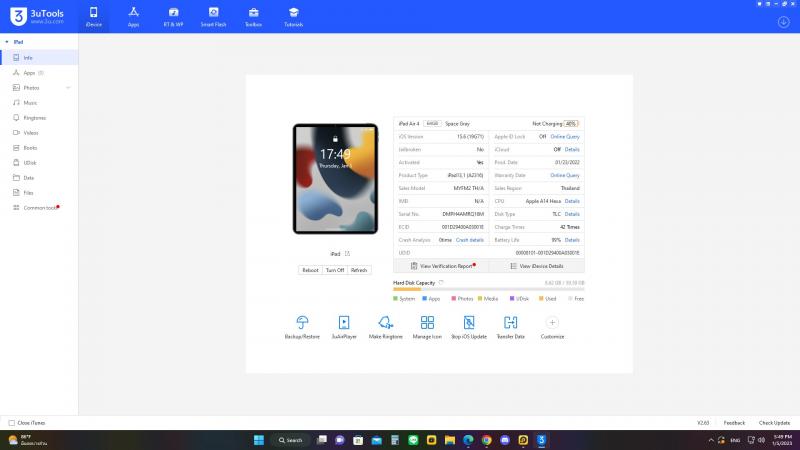Open Common tools in the sidebar
Image resolution: width=800 pixels, height=450 pixels.
[x=39, y=208]
